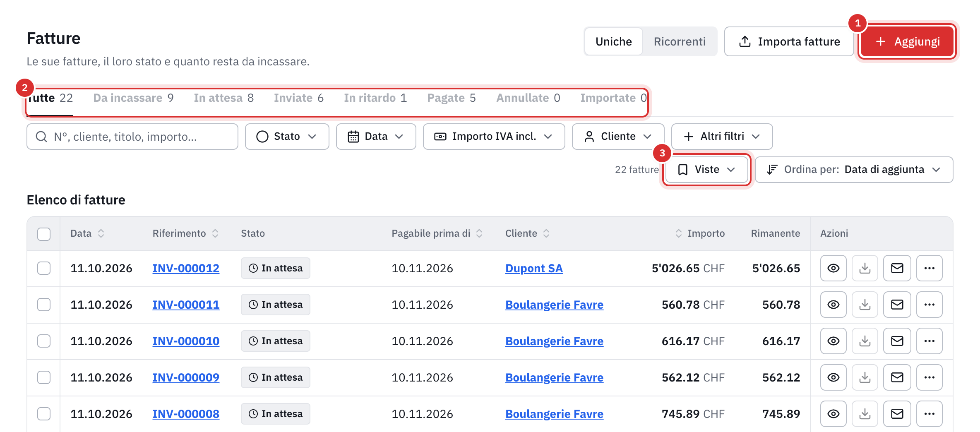Send invoice INV-000010 by email icon
Viewport: 980px width, 432px height.
(897, 341)
